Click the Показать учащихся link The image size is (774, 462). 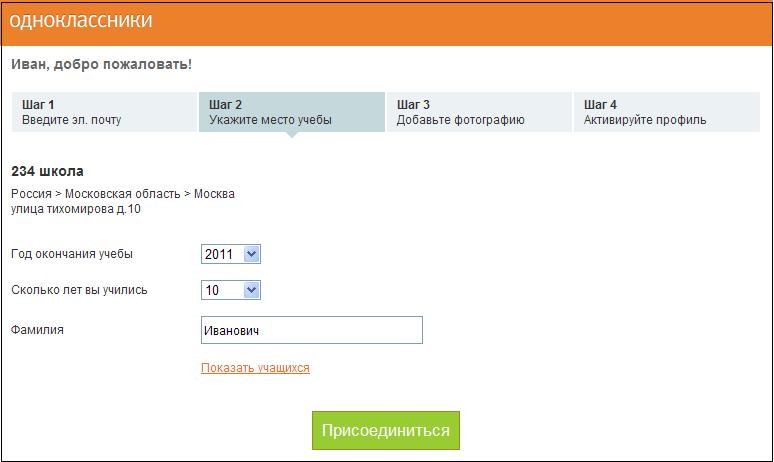[x=255, y=368]
